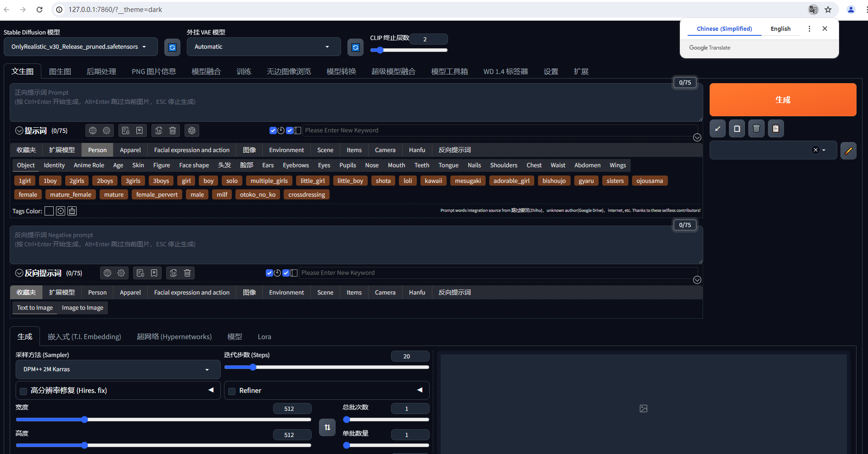Pick the Tags Color swatch

click(x=49, y=211)
